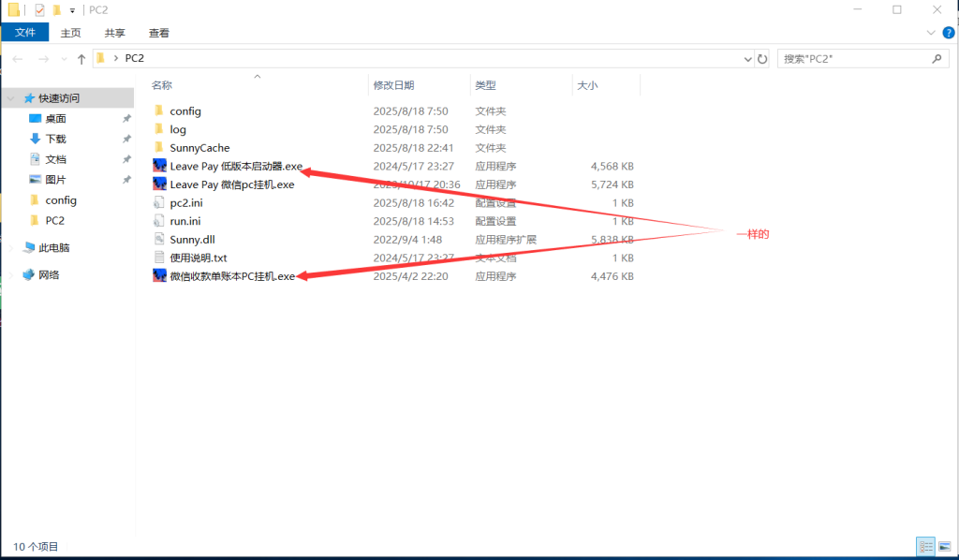Expand the 网络 tree node
Image resolution: width=959 pixels, height=560 pixels.
(x=10, y=275)
